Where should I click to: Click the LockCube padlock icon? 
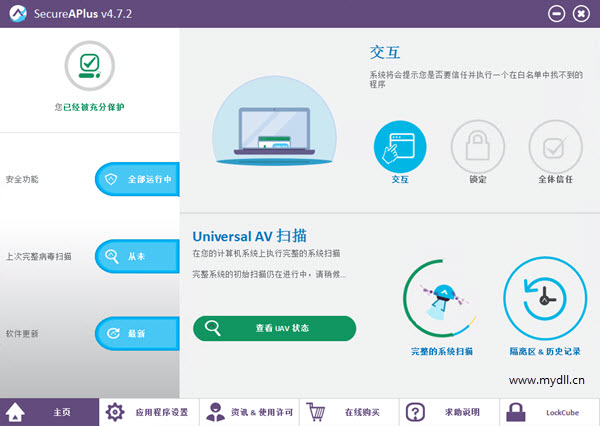tap(515, 412)
